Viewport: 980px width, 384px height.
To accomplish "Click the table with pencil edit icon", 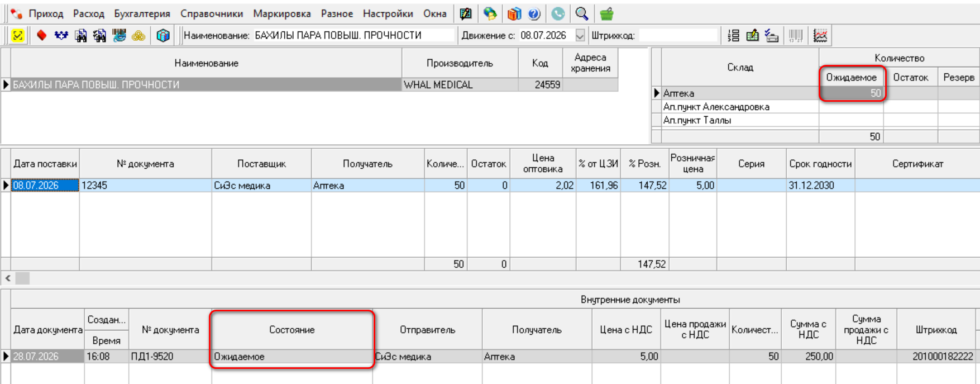I will 753,36.
